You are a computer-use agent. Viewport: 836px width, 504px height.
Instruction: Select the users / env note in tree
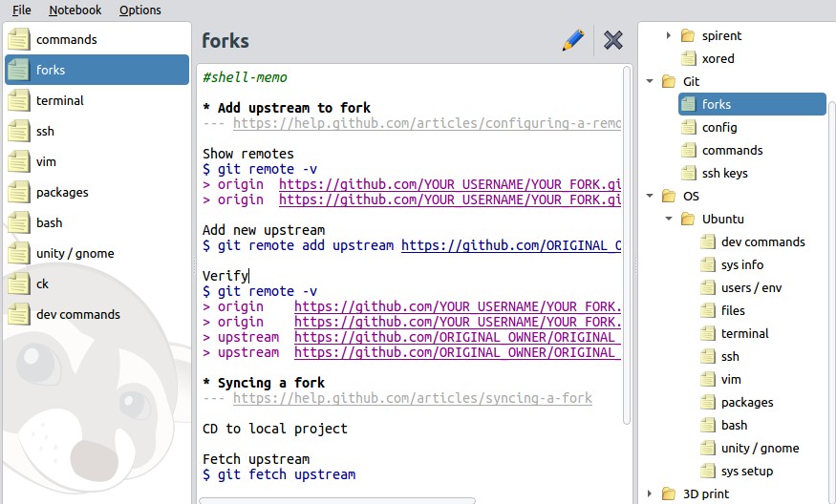tap(741, 287)
